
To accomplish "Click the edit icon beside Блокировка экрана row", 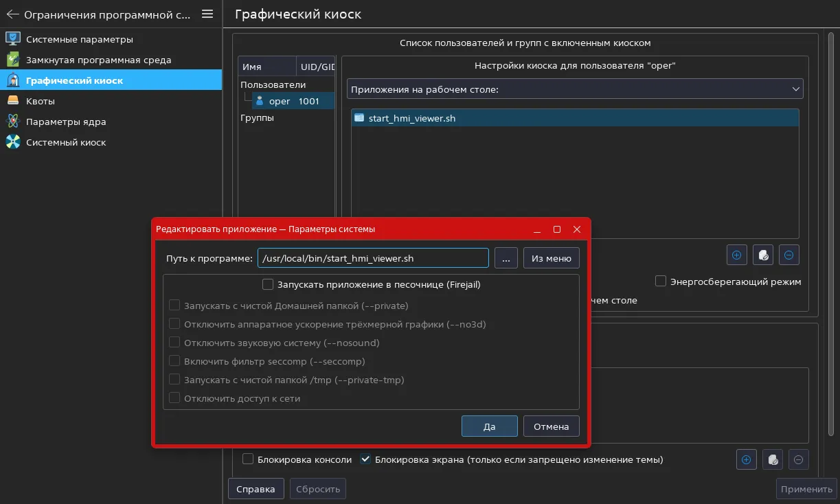I will (773, 459).
